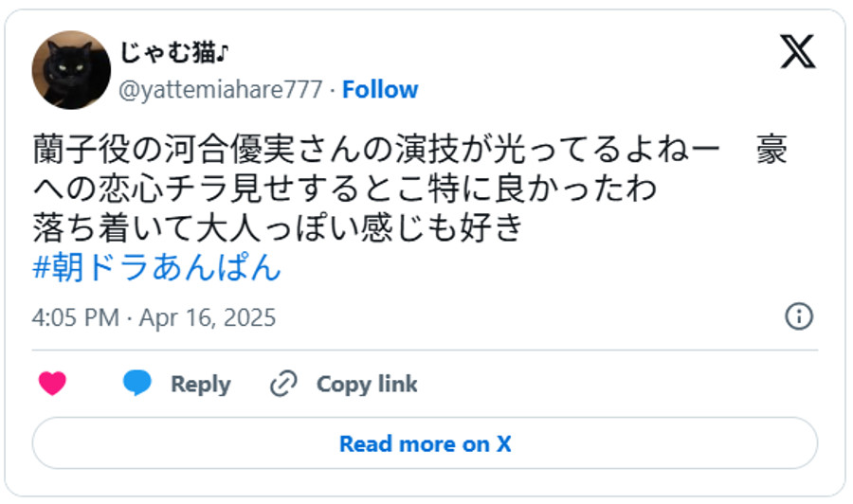Click the X logo icon
Screen dimensions: 853x504
(x=798, y=51)
